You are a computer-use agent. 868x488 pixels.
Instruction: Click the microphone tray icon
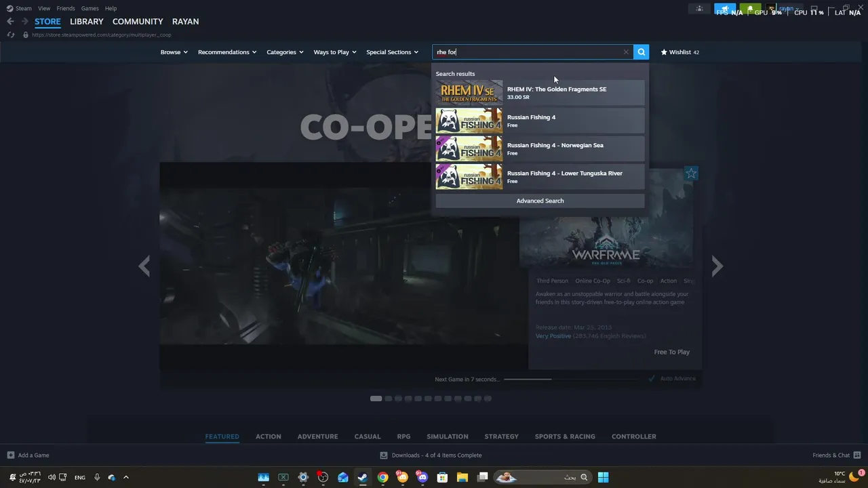point(97,477)
